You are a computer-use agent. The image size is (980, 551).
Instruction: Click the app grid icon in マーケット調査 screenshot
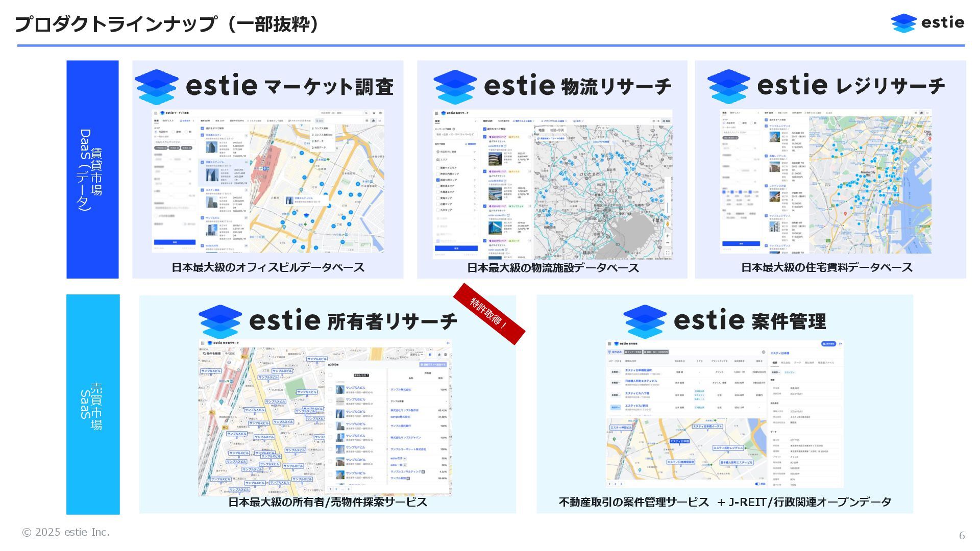(156, 113)
